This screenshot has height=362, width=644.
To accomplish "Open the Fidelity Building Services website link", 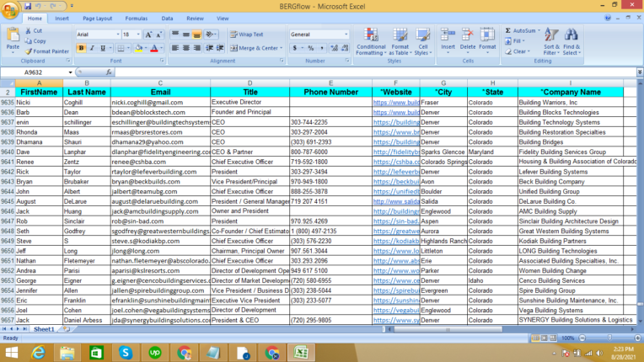I will point(396,152).
